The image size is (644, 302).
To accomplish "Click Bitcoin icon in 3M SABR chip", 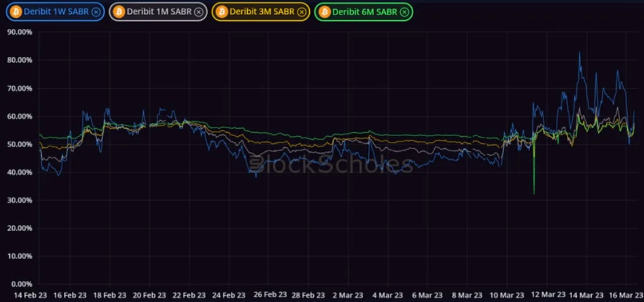I will click(x=222, y=12).
